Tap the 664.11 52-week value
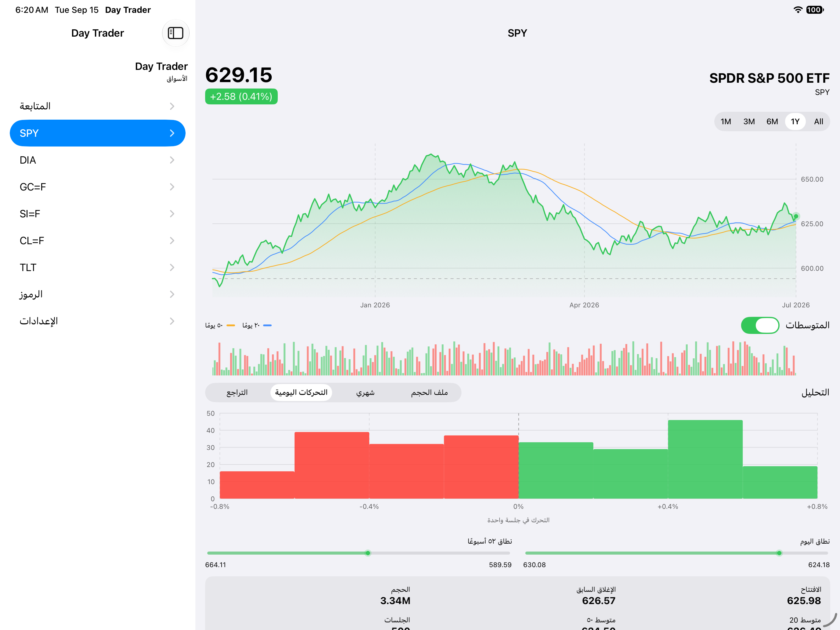Viewport: 840px width, 630px height. 215,565
